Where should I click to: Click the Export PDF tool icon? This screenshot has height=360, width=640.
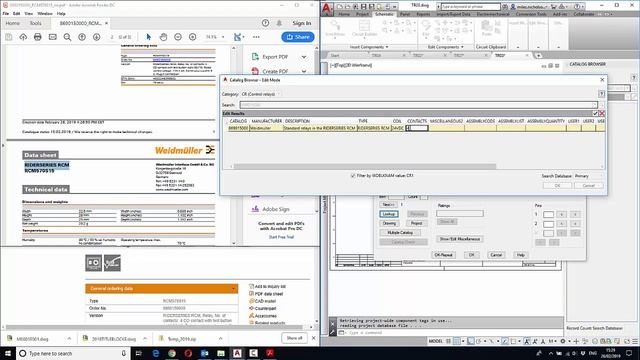click(255, 57)
